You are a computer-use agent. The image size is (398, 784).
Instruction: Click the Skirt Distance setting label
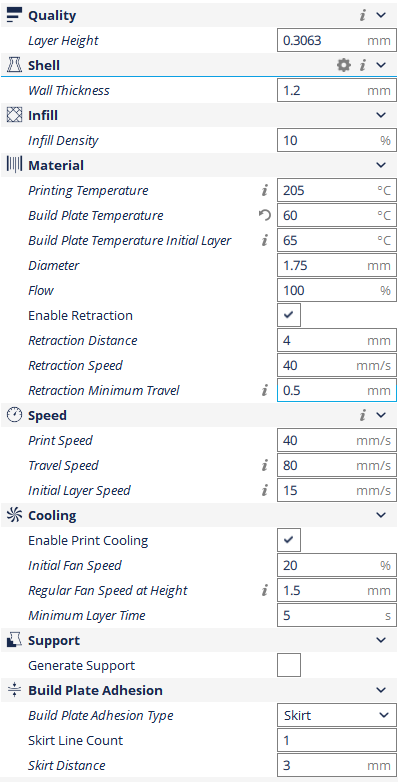[x=67, y=766]
